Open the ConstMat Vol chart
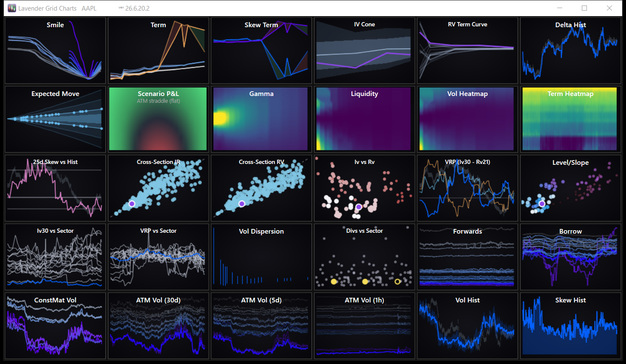The width and height of the screenshot is (626, 364). (x=55, y=326)
